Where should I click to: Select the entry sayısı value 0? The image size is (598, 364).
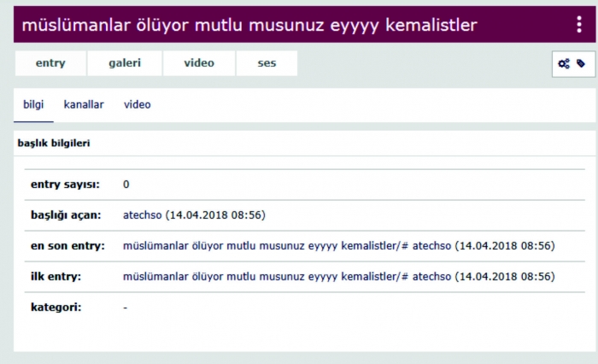tap(126, 185)
